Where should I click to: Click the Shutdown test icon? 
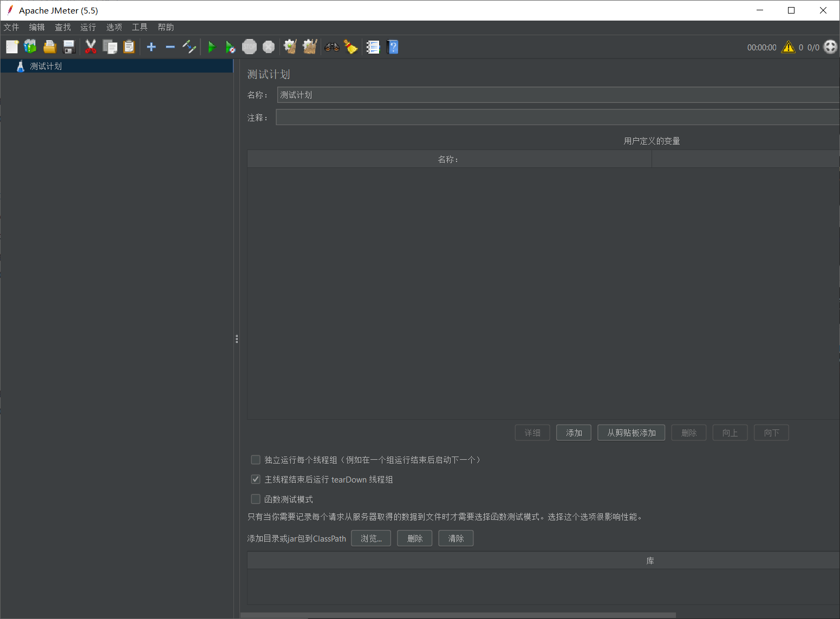(x=269, y=47)
